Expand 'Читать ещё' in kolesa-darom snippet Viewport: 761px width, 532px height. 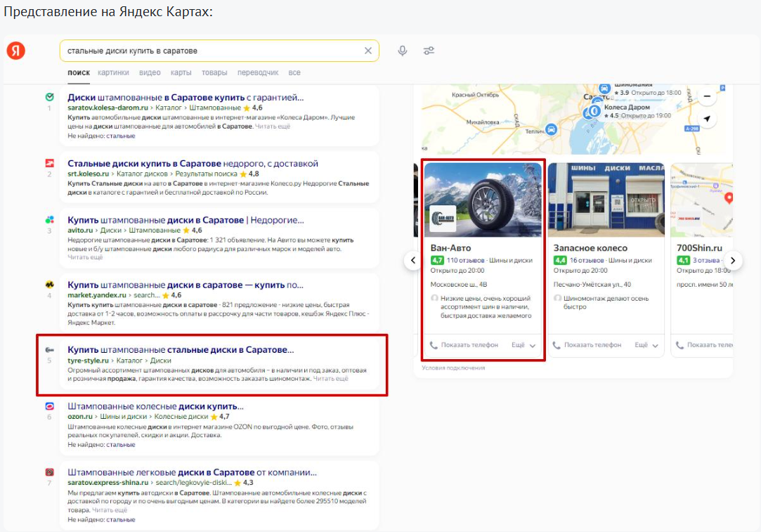click(x=272, y=126)
